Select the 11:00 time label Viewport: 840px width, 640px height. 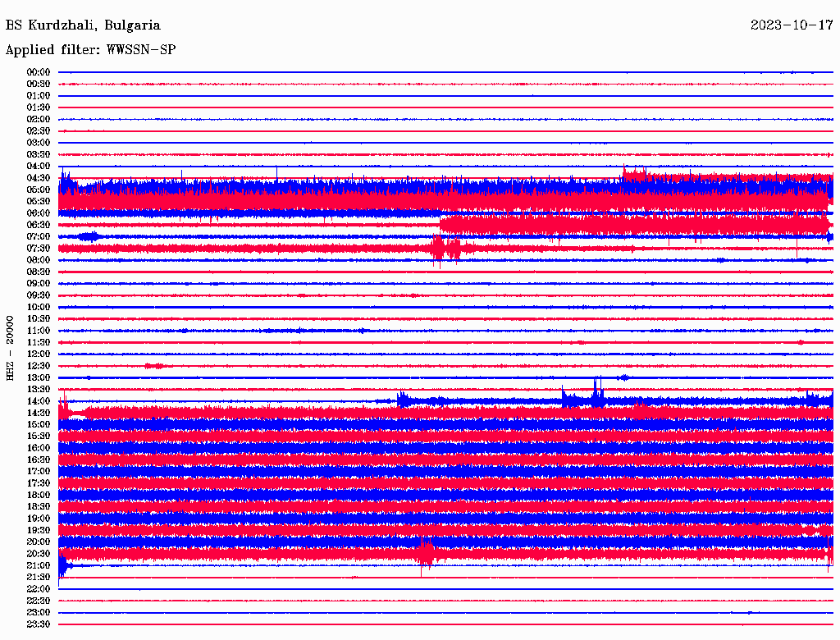coord(38,331)
